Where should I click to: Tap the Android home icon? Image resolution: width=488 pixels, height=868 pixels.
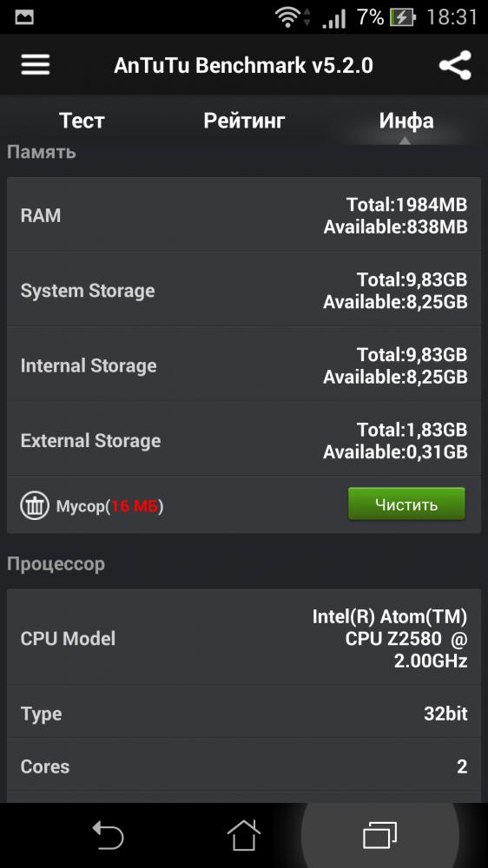[244, 835]
